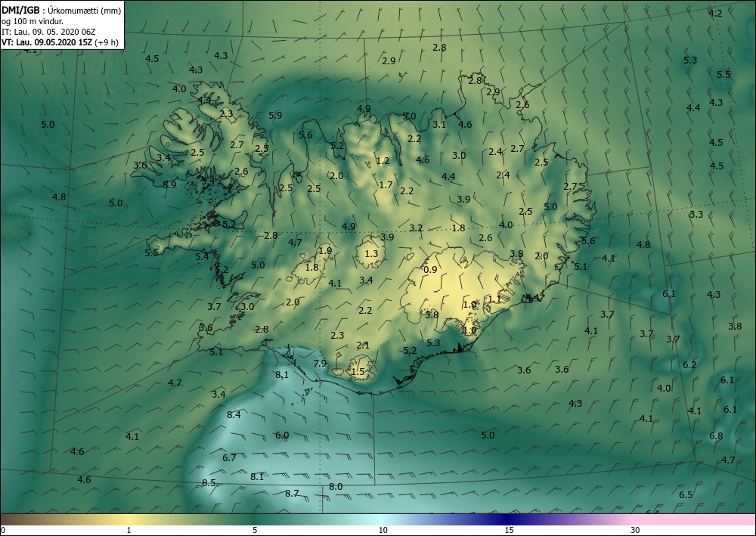
Task: Click the 3.3 value on the map
Action: pyautogui.click(x=696, y=215)
